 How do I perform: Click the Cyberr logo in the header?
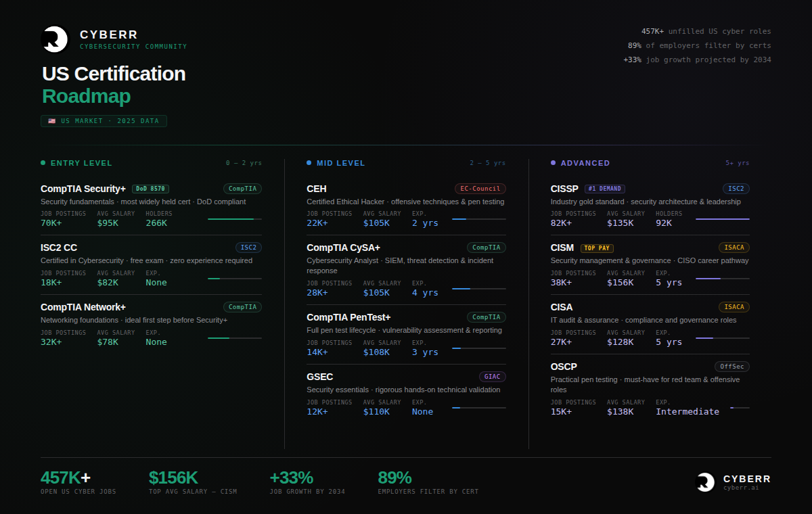coord(55,39)
